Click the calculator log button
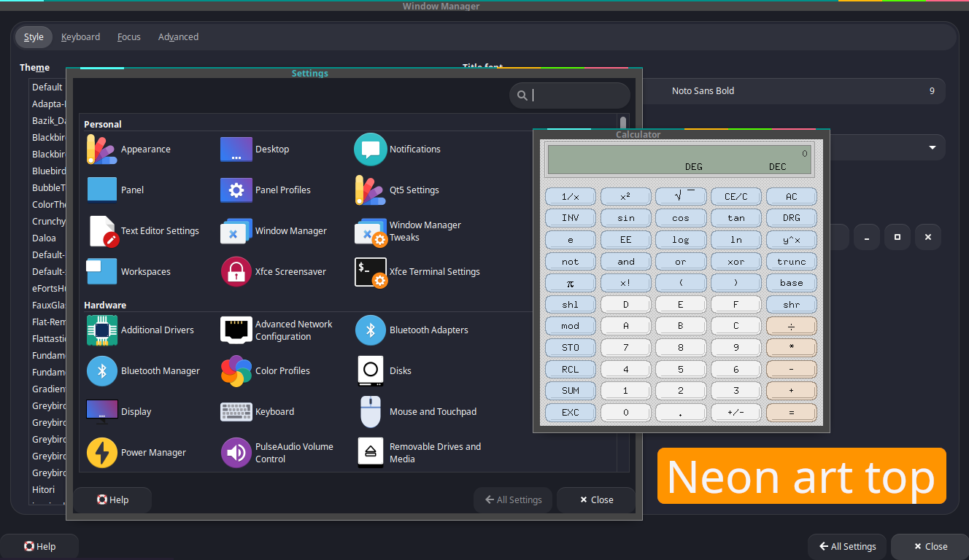 [x=681, y=240]
